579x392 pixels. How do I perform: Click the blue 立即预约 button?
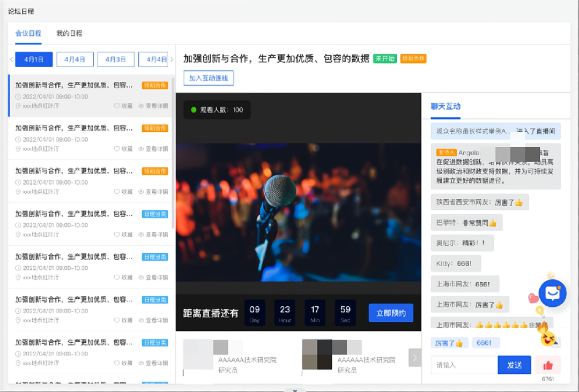391,313
